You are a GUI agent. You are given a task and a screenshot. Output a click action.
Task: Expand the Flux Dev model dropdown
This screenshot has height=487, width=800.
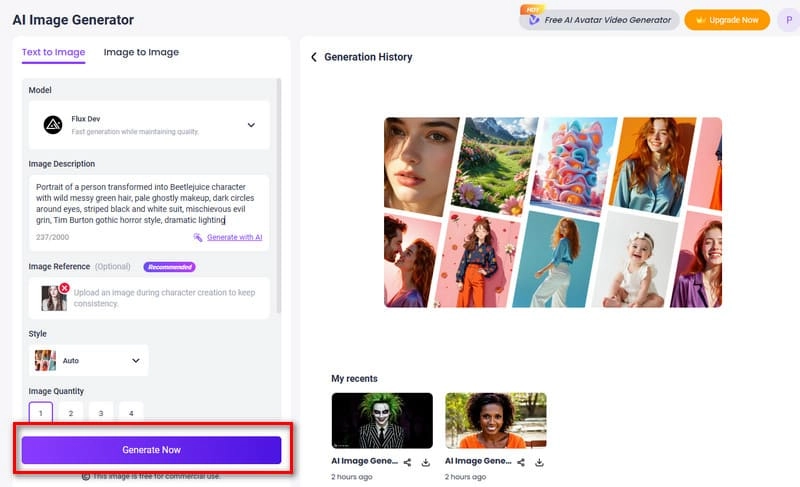[x=251, y=125]
